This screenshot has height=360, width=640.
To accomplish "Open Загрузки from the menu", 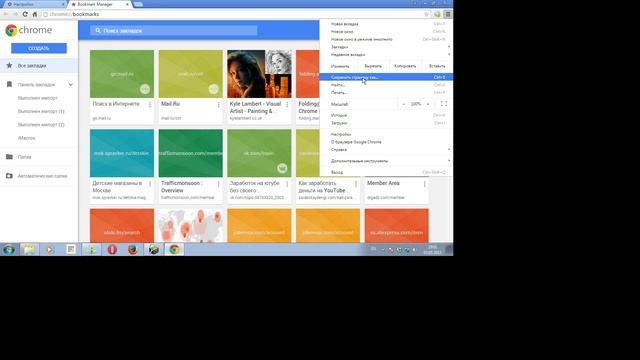I will (386, 123).
